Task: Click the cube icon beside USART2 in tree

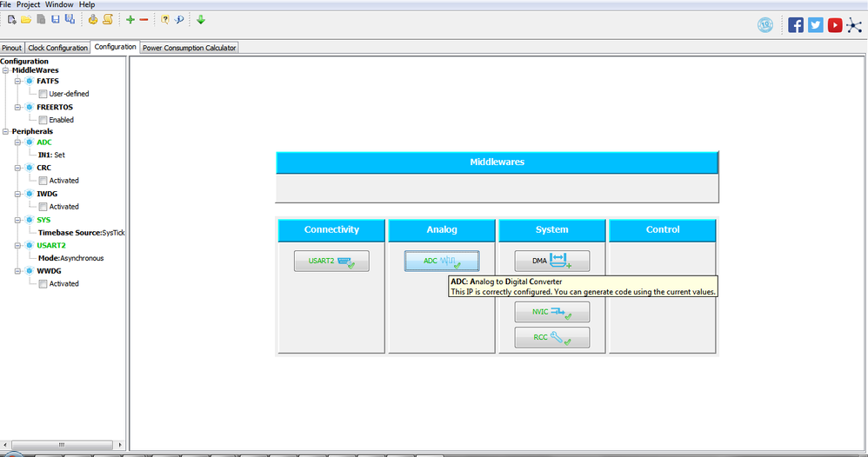Action: 30,246
